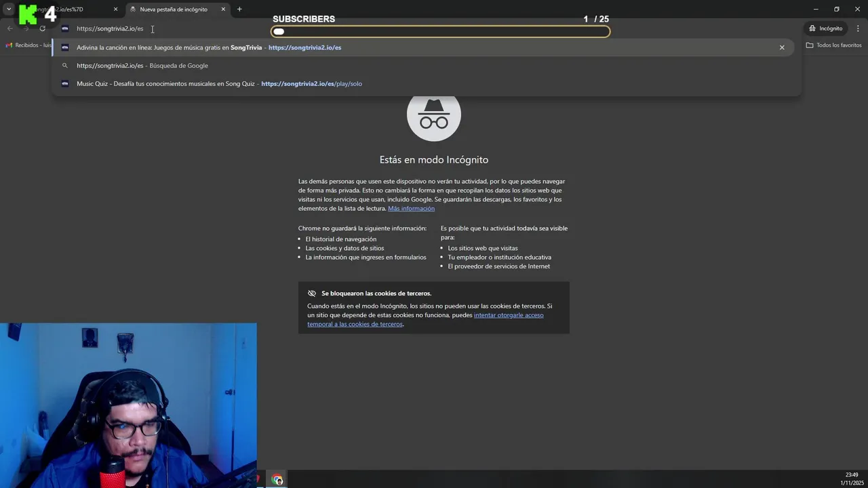Click SongTrivia favicon in Music Quiz suggestion
Screen dimensions: 868x488
click(65, 83)
